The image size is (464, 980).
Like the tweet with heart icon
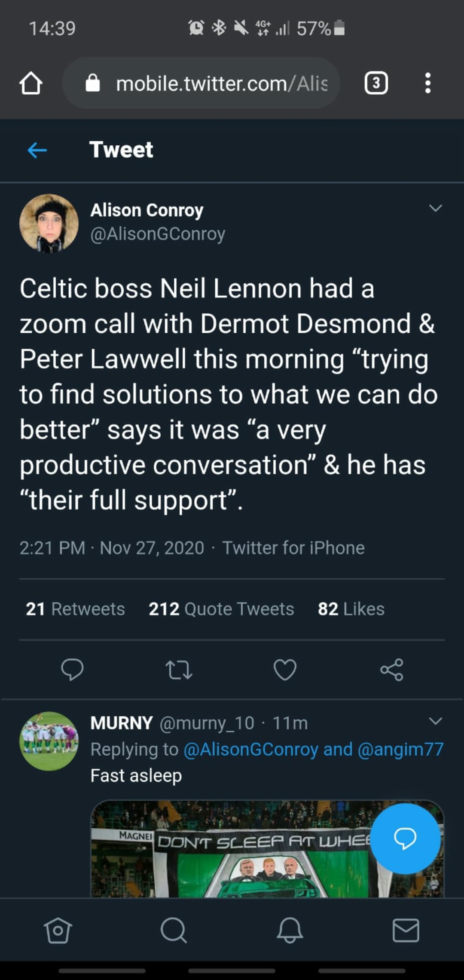coord(285,670)
